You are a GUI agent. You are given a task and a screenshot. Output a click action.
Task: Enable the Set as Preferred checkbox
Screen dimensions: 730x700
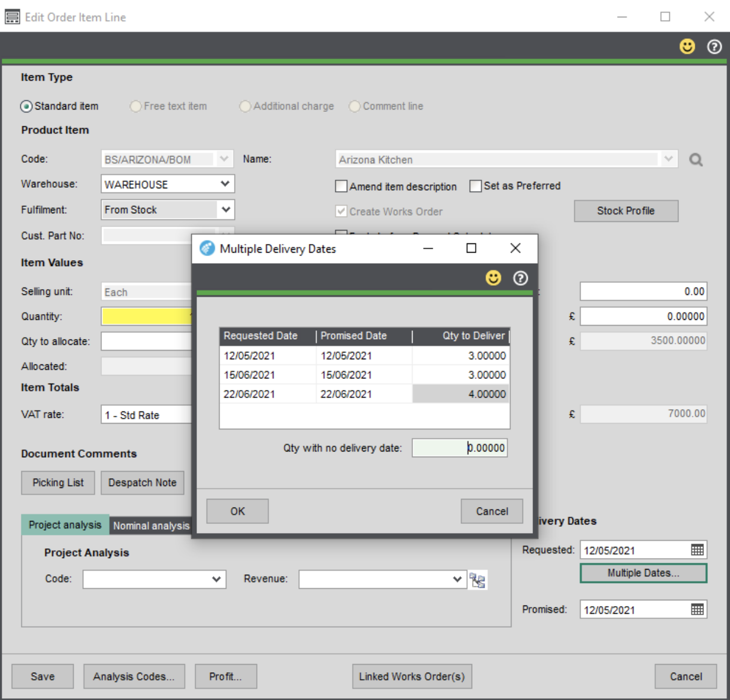476,186
